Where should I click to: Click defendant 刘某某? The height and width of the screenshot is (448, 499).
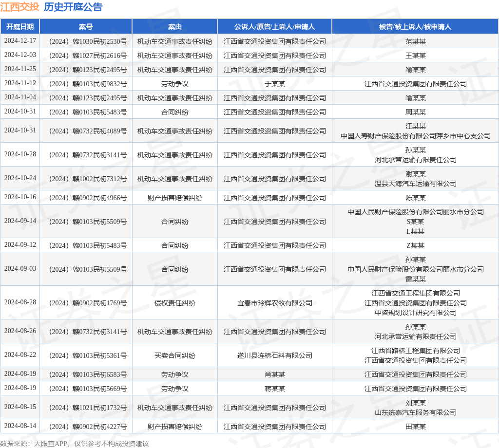(416, 403)
